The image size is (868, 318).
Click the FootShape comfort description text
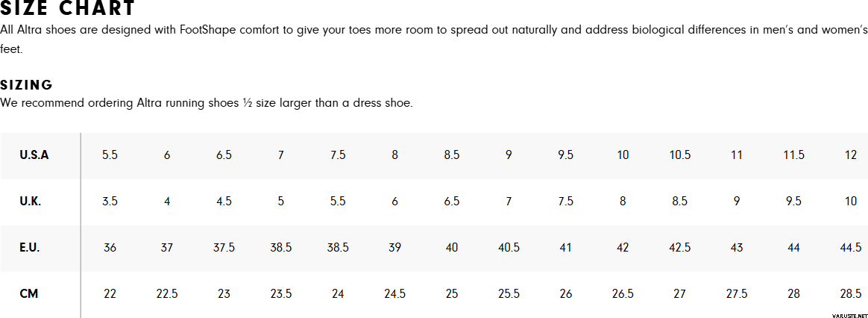[x=433, y=31]
